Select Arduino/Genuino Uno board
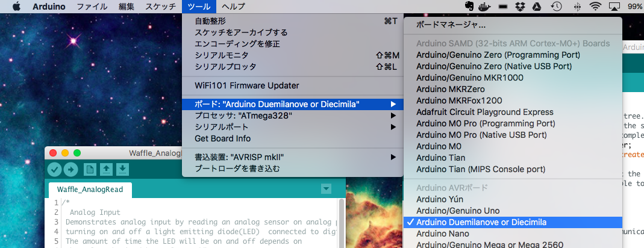This screenshot has height=248, width=644. point(513,211)
